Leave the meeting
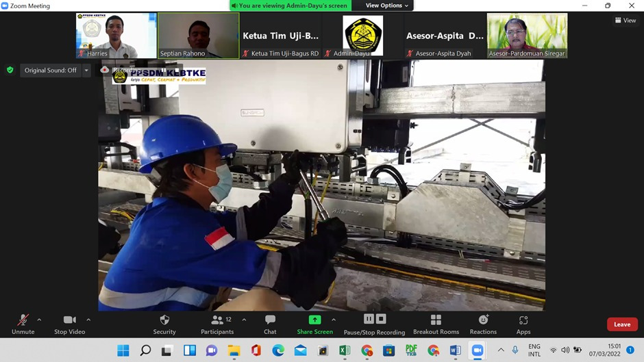 click(622, 324)
